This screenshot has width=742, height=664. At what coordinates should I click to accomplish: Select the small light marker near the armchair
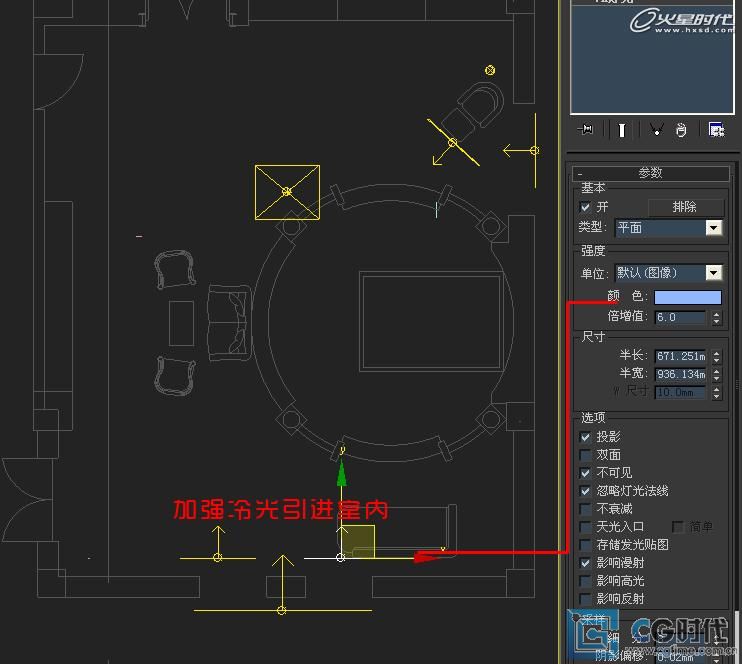click(x=490, y=70)
